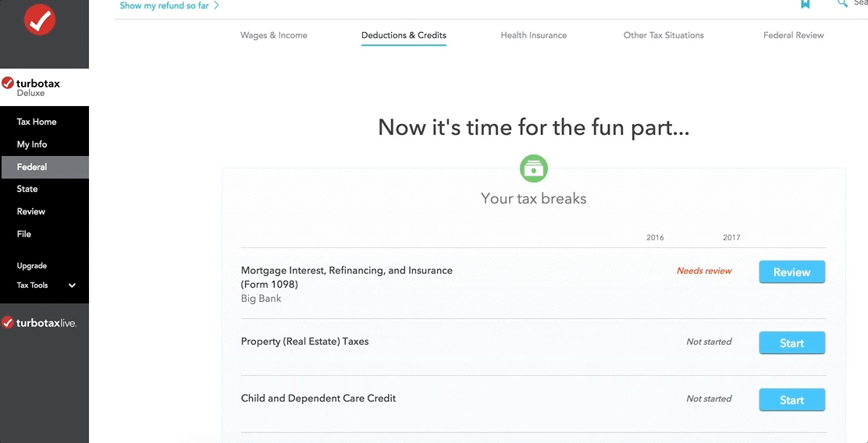Go to Other Tax Situations tab

(x=663, y=35)
